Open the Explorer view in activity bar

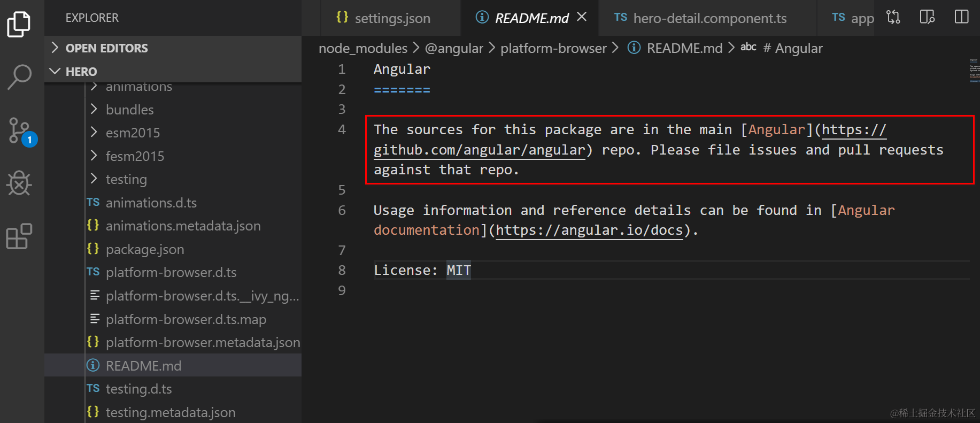pyautogui.click(x=19, y=25)
